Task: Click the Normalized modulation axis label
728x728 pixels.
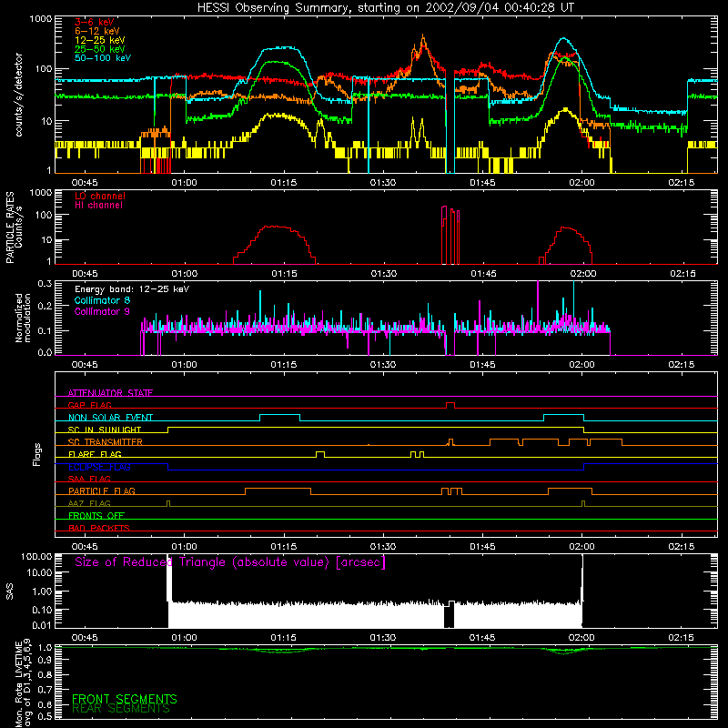Action: [x=23, y=318]
